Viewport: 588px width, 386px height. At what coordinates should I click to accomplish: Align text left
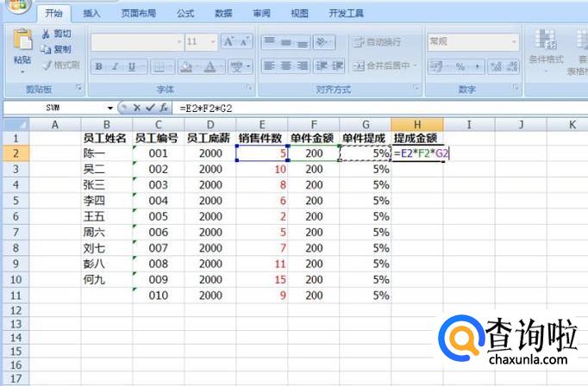tap(270, 66)
